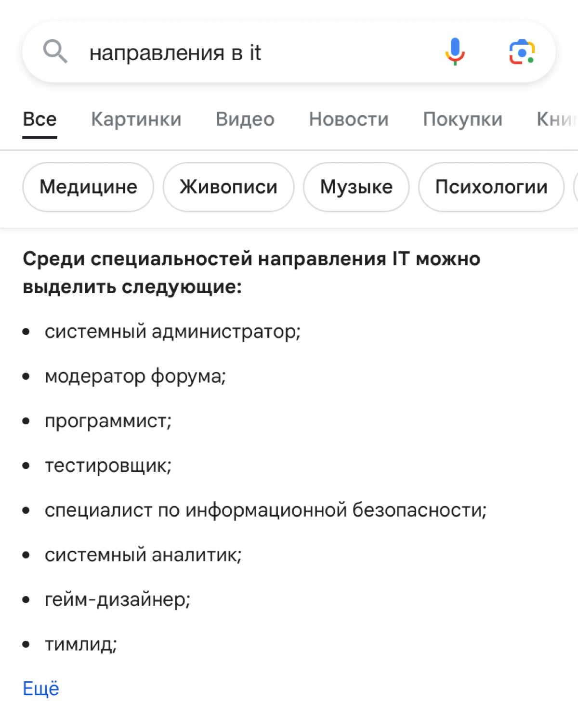This screenshot has width=578, height=728.
Task: Choose the Медицине suggestion chip
Action: point(88,187)
